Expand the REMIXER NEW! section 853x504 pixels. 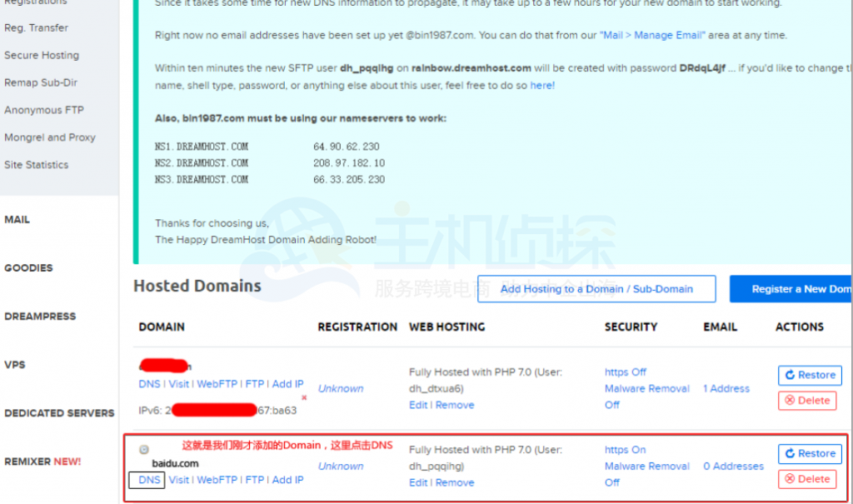[42, 462]
